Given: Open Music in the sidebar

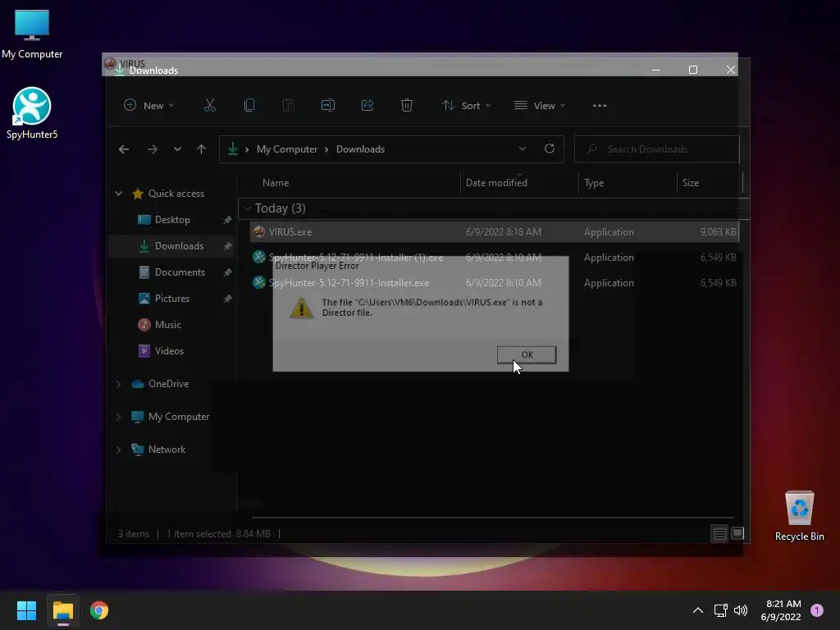Looking at the screenshot, I should click(167, 325).
